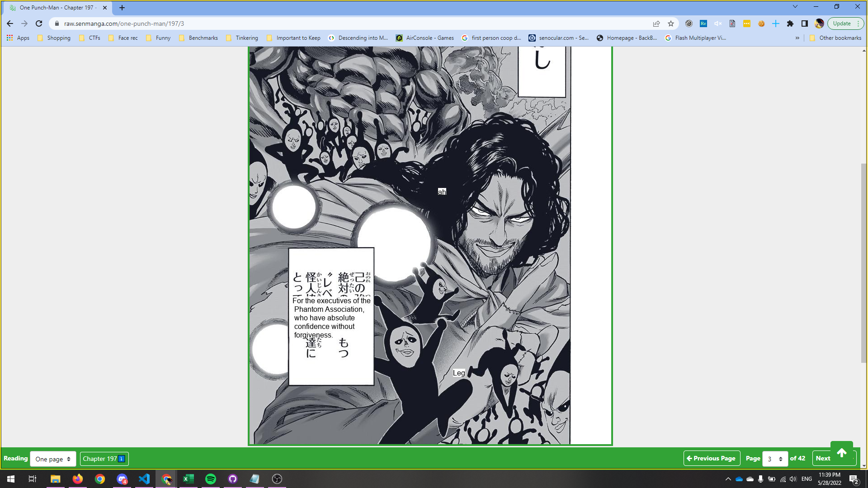
Task: Open the Chapter 197 selector
Action: pos(104,459)
